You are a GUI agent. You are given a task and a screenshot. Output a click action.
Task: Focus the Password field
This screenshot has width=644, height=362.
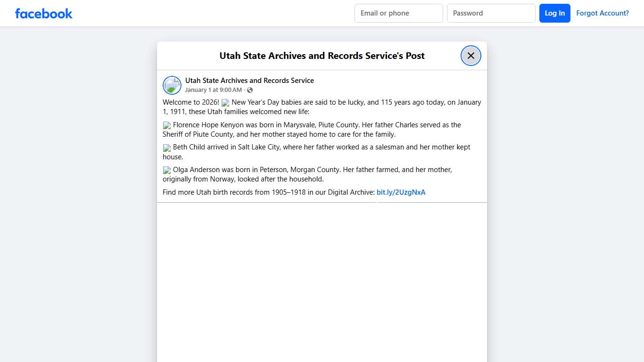tap(491, 13)
